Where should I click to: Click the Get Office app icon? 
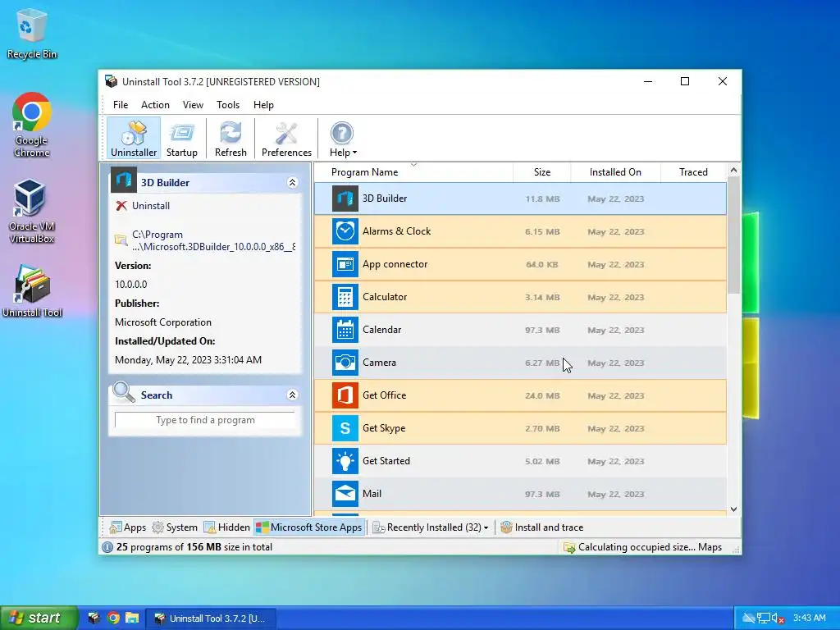pos(345,395)
